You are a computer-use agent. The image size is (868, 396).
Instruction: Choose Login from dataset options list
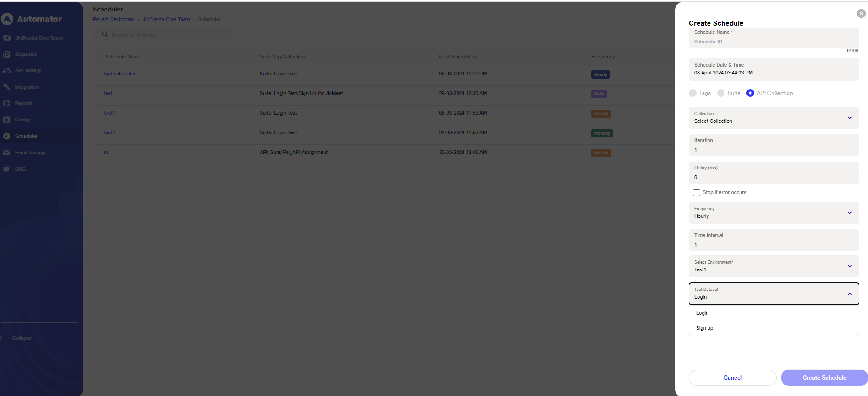[774, 313]
